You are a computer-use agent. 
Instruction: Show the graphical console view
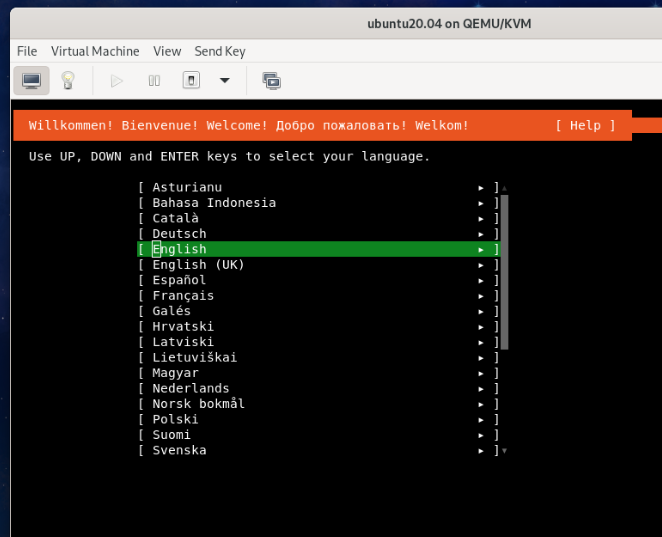pos(31,80)
